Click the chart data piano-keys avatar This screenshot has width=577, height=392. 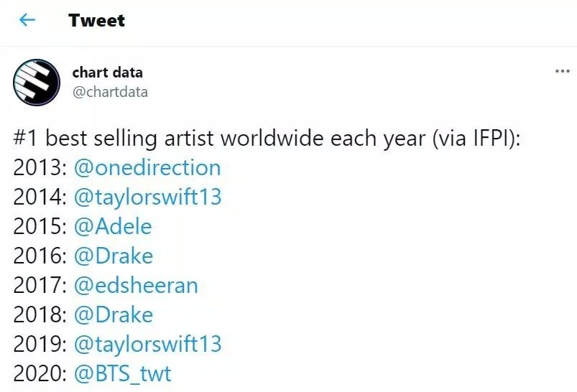coord(37,83)
